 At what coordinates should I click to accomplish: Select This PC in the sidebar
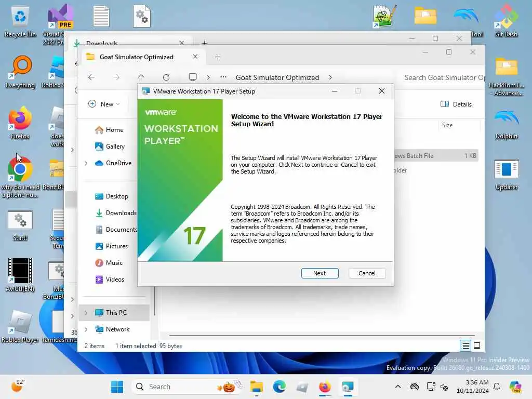point(116,312)
